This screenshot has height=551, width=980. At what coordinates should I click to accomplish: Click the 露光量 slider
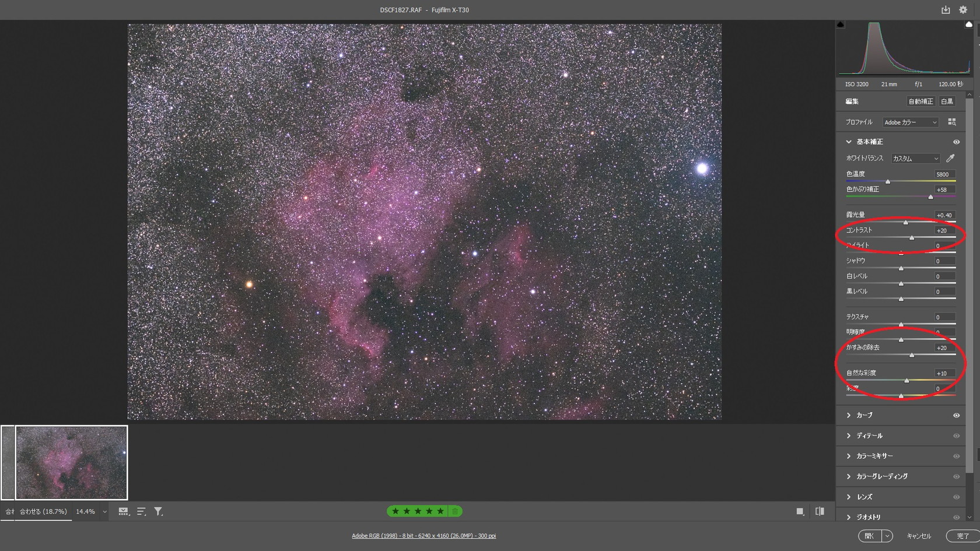901,222
